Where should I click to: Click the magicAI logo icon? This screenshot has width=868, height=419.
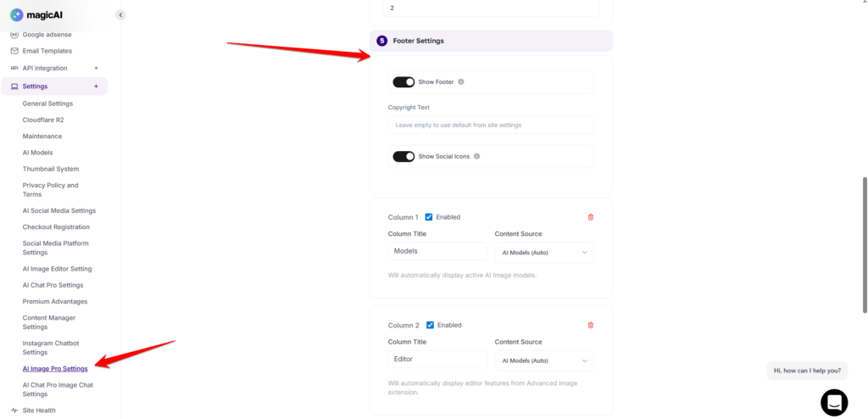(x=15, y=14)
